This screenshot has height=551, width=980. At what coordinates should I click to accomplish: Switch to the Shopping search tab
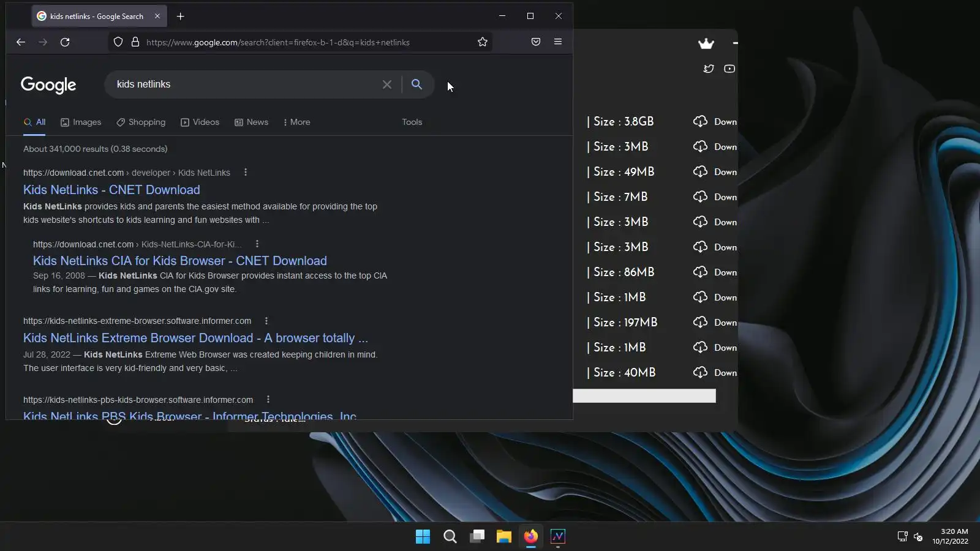(141, 122)
